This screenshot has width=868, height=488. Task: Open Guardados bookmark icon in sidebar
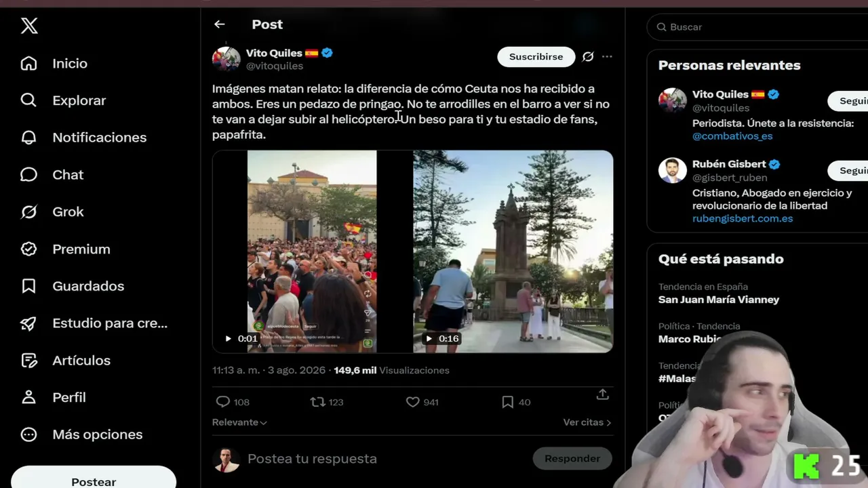pyautogui.click(x=28, y=286)
